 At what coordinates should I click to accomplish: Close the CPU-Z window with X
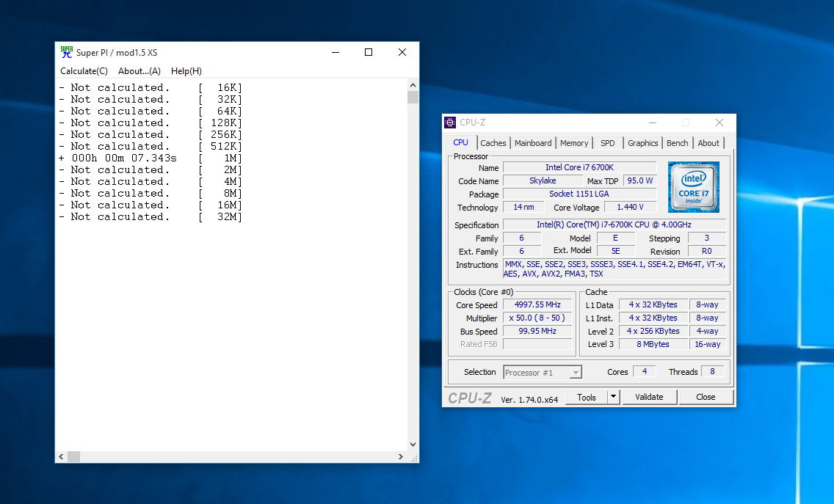coord(719,123)
